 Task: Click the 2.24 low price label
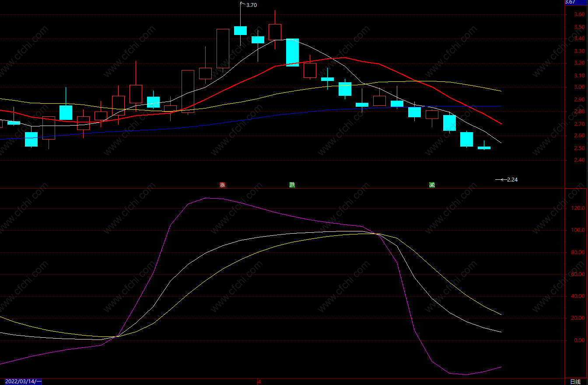[512, 179]
